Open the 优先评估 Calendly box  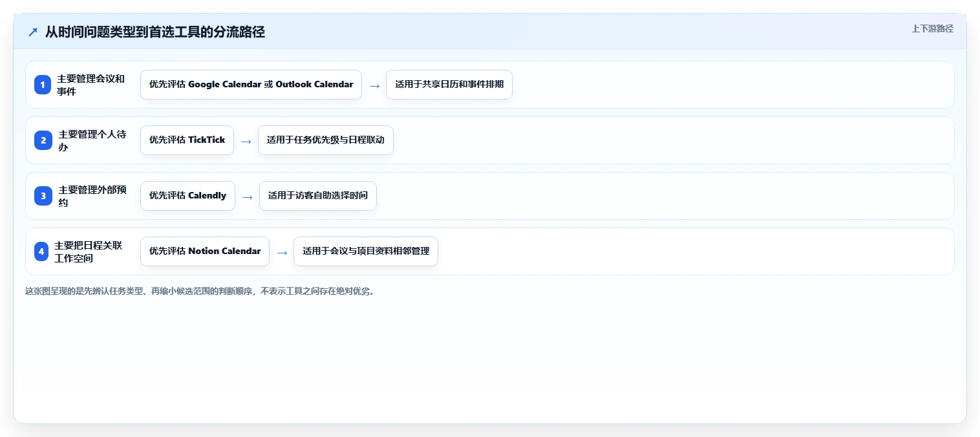pos(187,196)
